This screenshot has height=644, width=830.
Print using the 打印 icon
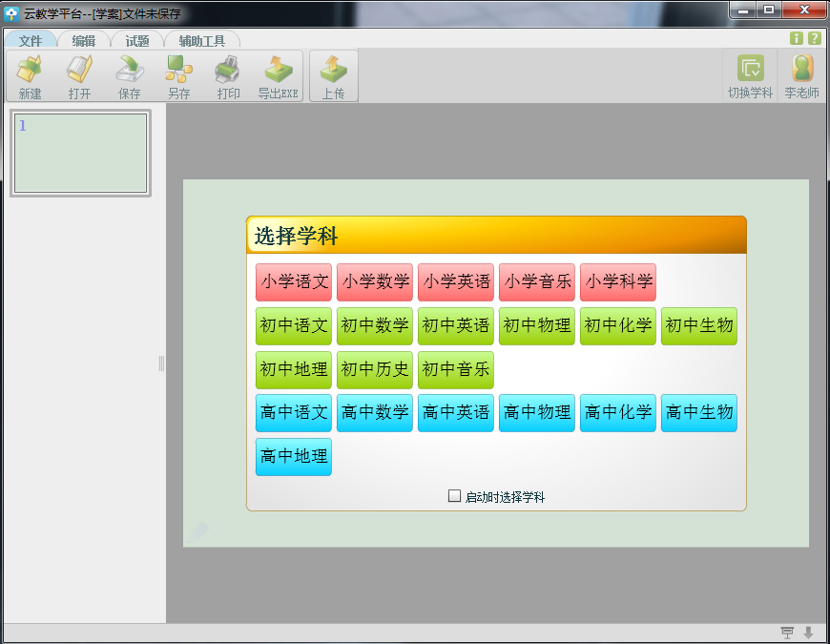point(228,75)
